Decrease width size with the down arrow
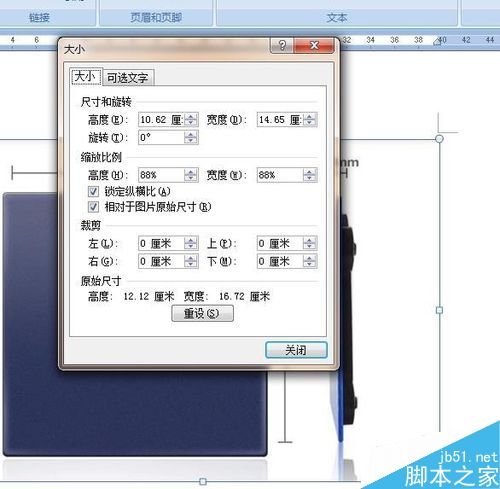This screenshot has height=489, width=500. 310,123
